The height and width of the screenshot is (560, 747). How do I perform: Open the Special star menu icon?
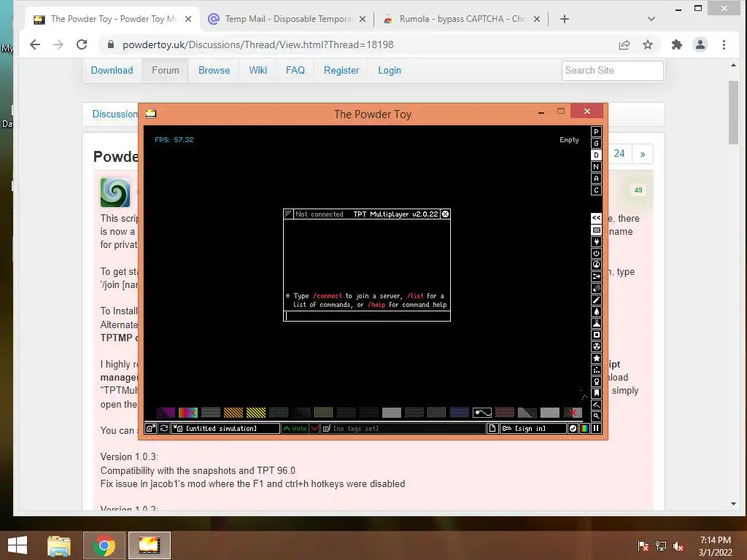click(596, 358)
